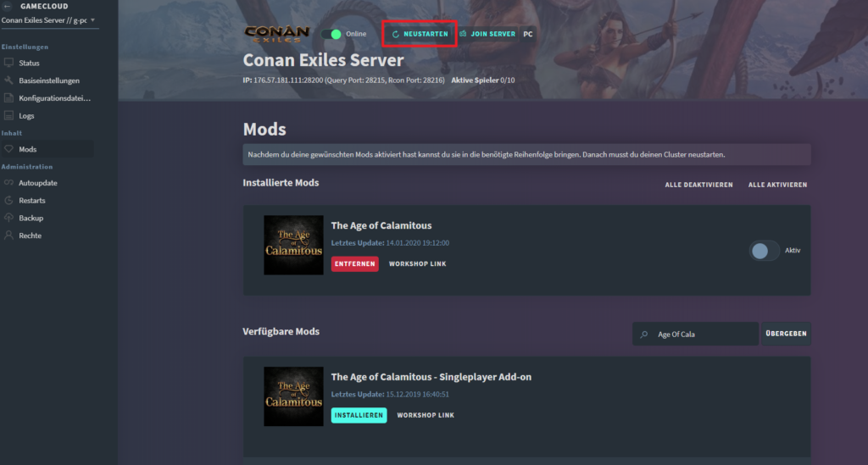This screenshot has height=465, width=868.
Task: Open the Status page
Action: [29, 63]
